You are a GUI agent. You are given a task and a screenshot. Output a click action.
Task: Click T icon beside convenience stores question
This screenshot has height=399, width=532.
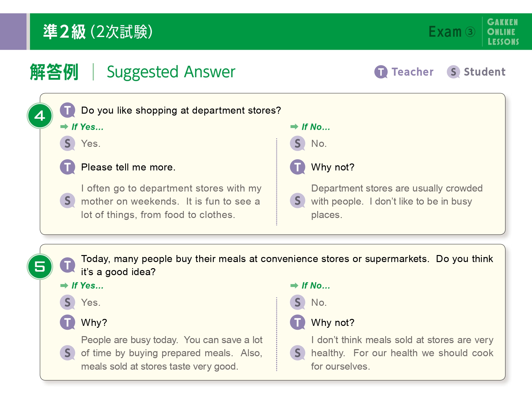(68, 265)
